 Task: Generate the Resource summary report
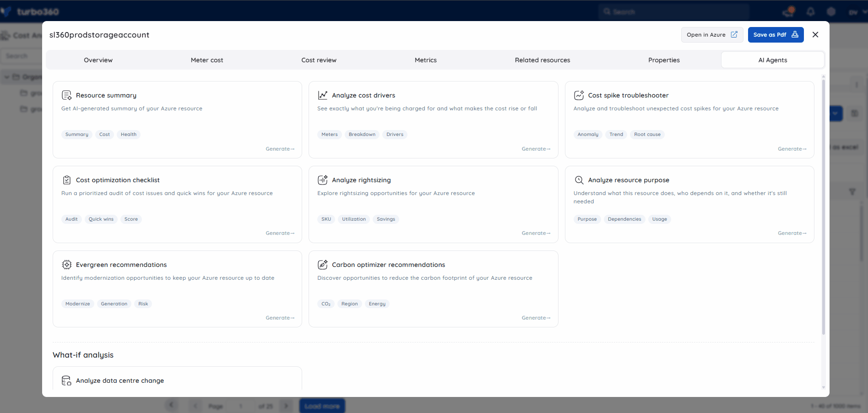tap(280, 149)
